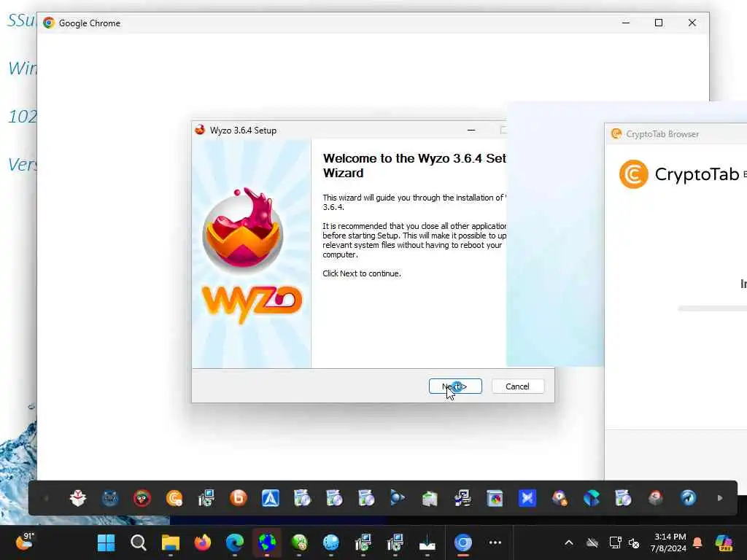Viewport: 747px width, 560px height.
Task: Open the red bird icon app in overflow
Action: tap(142, 498)
